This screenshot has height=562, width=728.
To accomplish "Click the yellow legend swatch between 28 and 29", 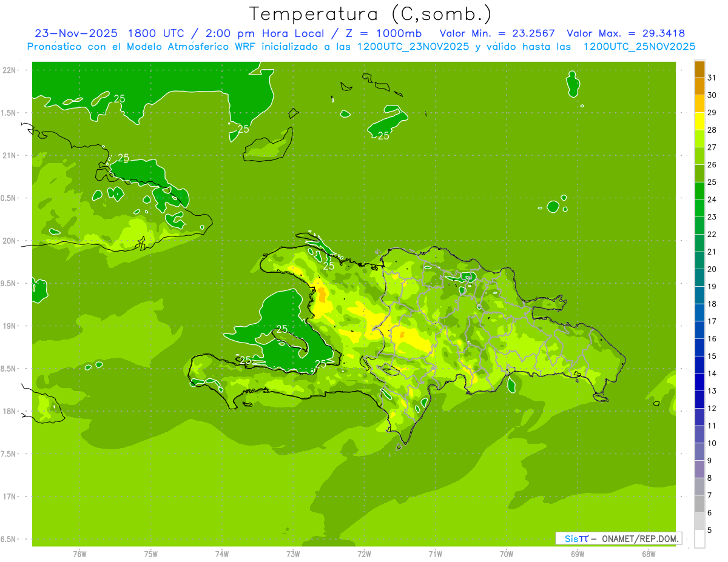I will 699,121.
